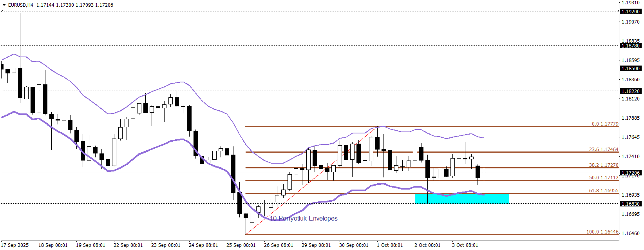Select the Fibonacci 61.8 level label
The width and height of the screenshot is (644, 250).
click(603, 191)
